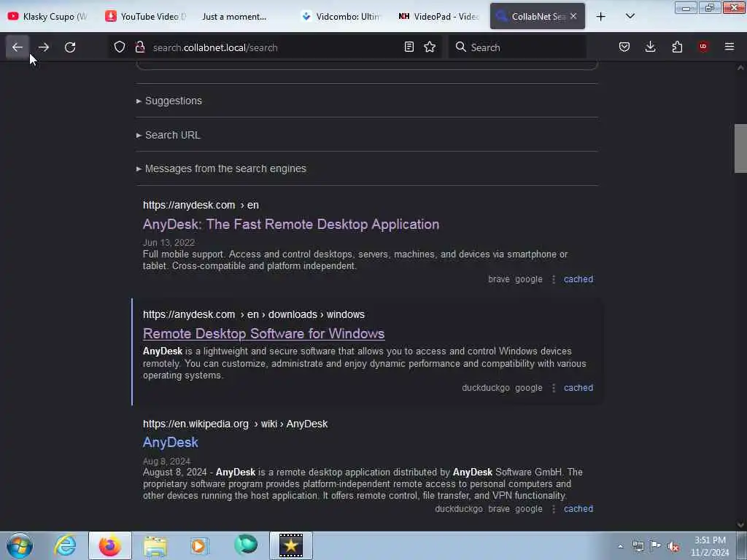Switch to the Just a moment tab
747x560 pixels.
[234, 17]
